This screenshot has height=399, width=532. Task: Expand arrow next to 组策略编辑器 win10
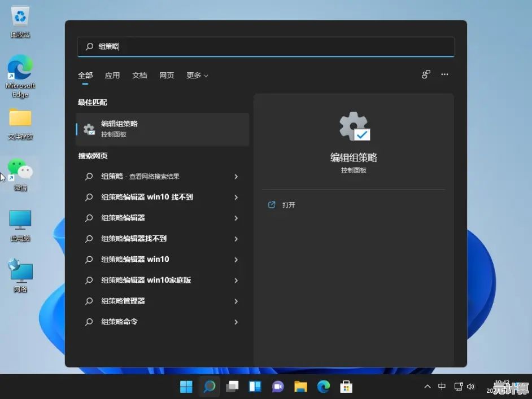(236, 260)
